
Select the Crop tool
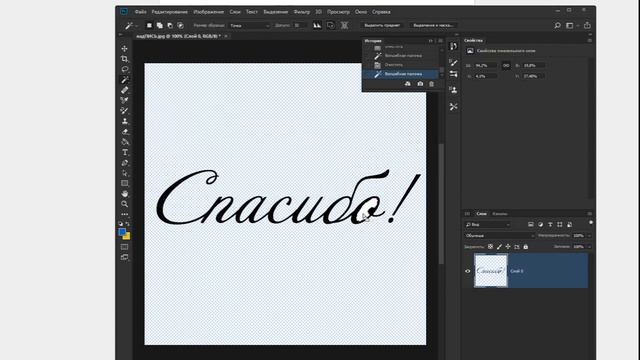[124, 59]
